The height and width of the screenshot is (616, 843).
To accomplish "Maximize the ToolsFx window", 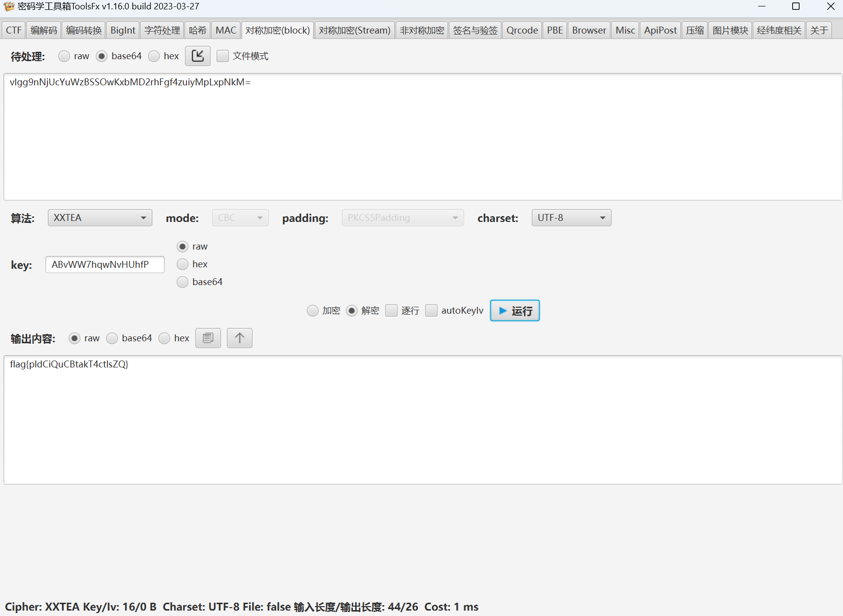I will pos(796,6).
